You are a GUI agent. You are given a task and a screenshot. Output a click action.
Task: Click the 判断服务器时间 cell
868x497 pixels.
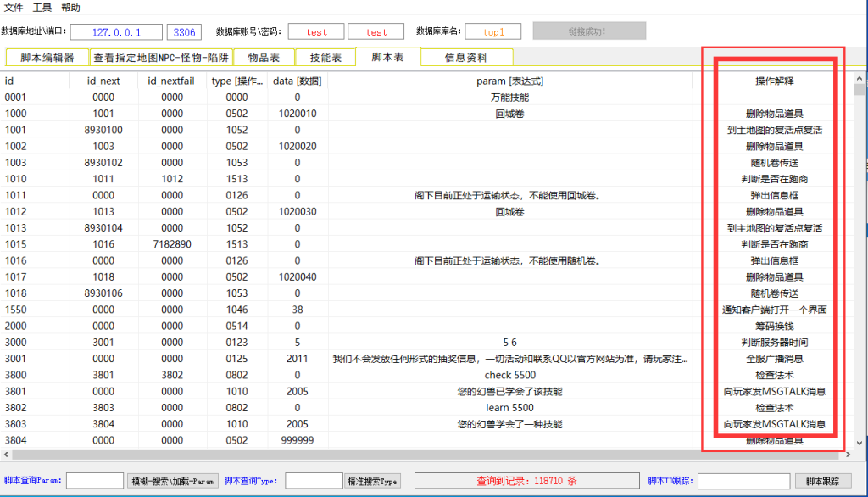[775, 343]
